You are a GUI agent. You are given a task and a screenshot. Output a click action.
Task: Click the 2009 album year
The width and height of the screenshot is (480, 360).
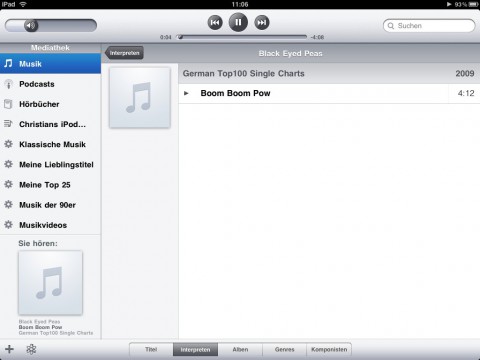[465, 73]
